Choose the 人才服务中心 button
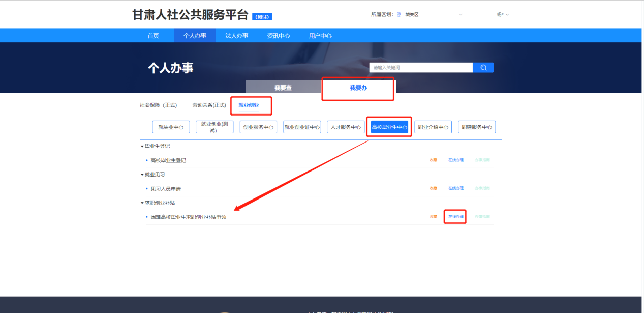The height and width of the screenshot is (313, 644). (x=346, y=127)
